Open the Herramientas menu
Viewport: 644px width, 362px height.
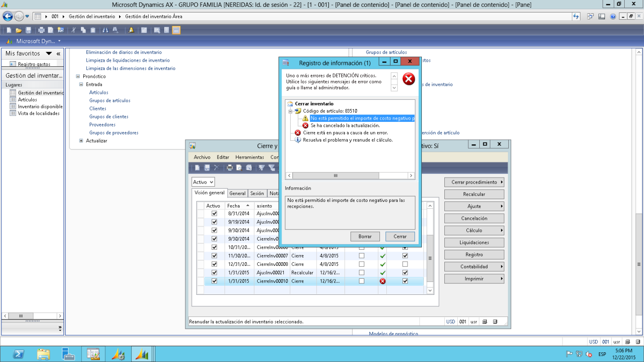click(x=249, y=157)
